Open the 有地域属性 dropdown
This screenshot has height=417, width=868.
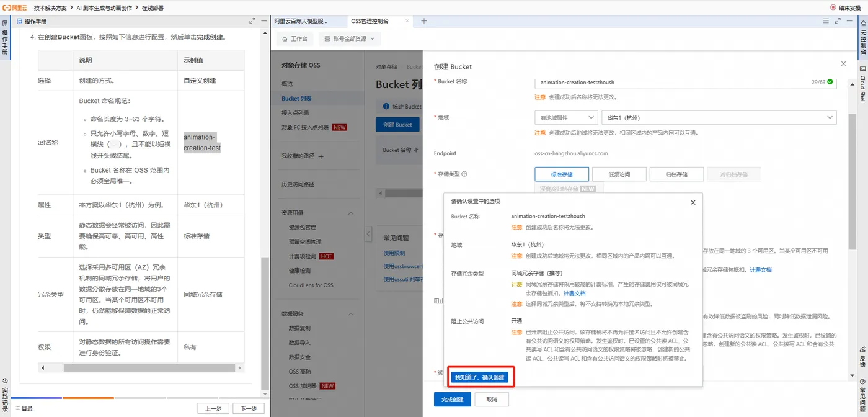pyautogui.click(x=566, y=118)
